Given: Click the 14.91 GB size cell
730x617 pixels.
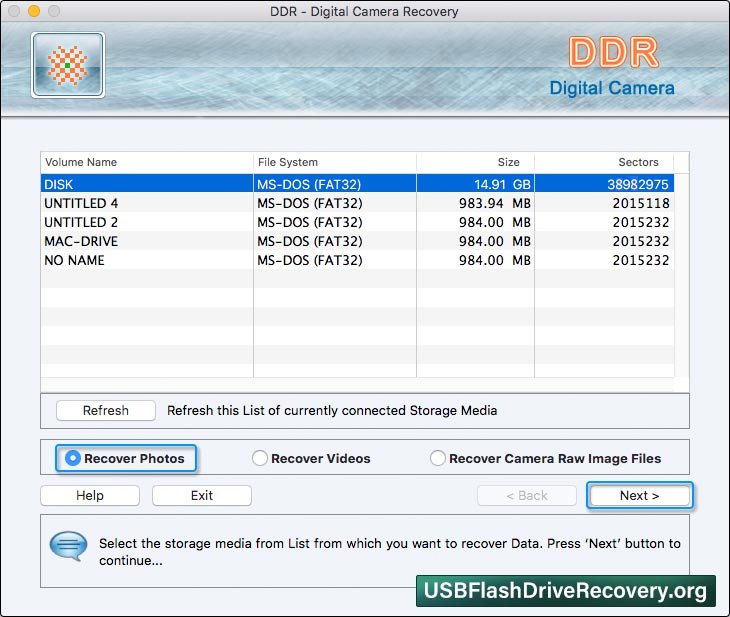Looking at the screenshot, I should click(x=475, y=184).
